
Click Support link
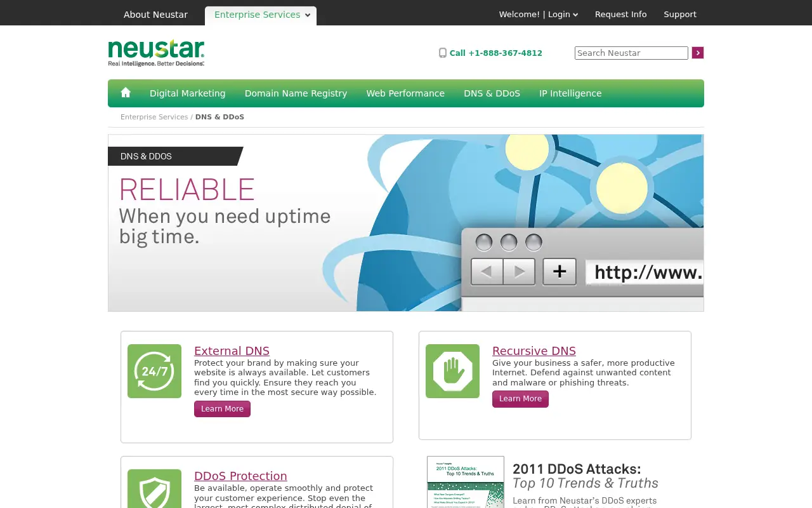(680, 14)
